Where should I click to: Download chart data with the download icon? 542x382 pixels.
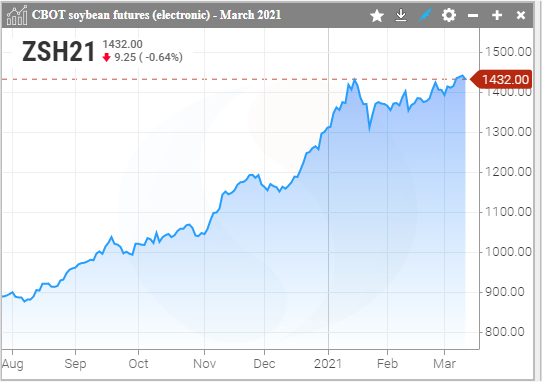coord(401,15)
